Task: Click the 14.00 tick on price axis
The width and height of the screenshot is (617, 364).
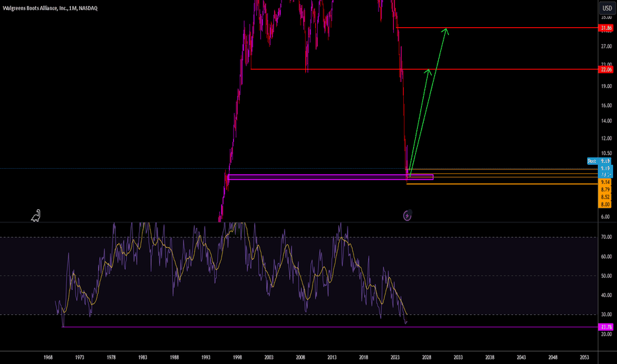Action: coord(606,121)
